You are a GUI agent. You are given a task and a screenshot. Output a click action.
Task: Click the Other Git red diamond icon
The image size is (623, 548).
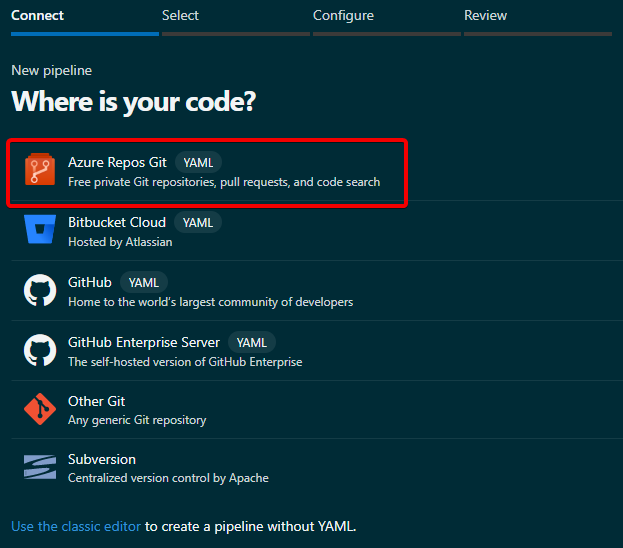(40, 409)
